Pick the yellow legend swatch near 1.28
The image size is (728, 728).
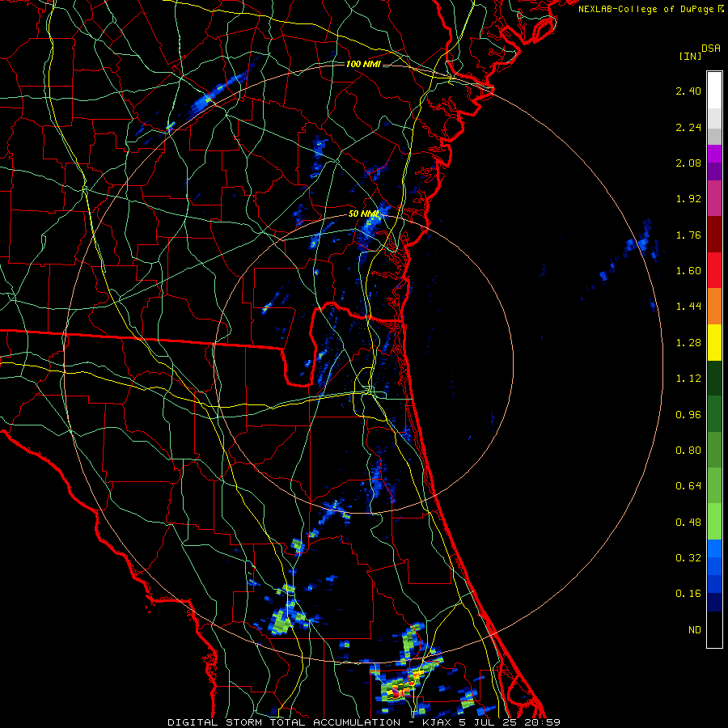(x=714, y=342)
